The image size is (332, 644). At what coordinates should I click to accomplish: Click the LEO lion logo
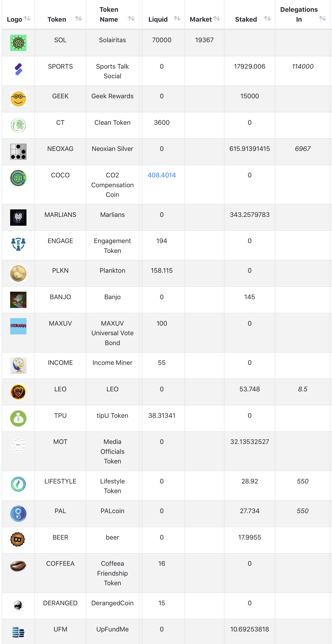point(18,392)
